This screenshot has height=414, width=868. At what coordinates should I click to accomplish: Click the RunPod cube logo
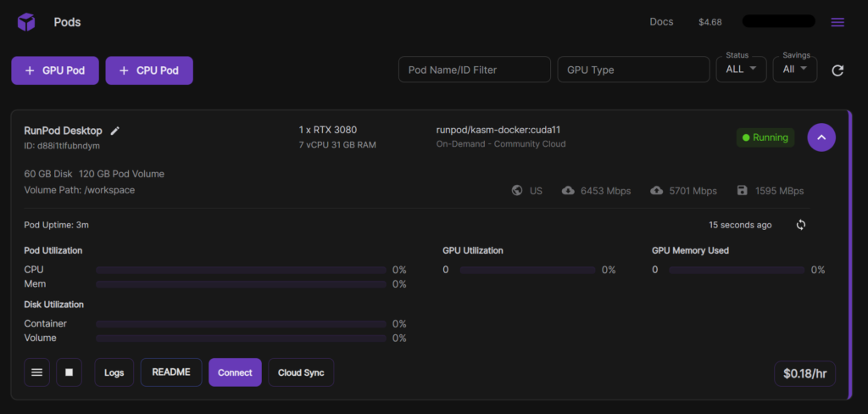pyautogui.click(x=26, y=22)
